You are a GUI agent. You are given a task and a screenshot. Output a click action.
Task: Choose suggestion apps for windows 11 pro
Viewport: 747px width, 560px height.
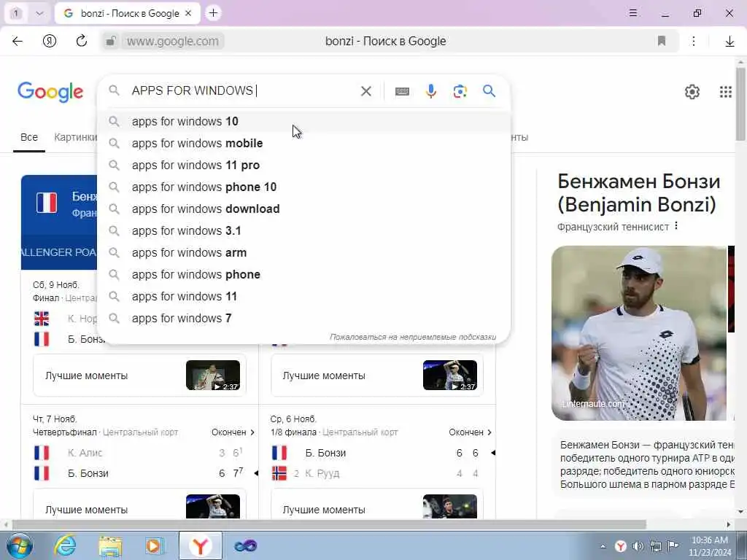click(303, 166)
